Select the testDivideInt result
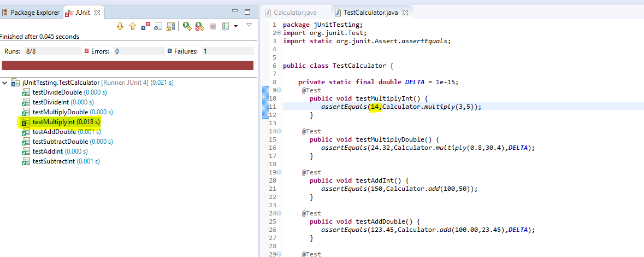The height and width of the screenshot is (257, 644). click(57, 102)
